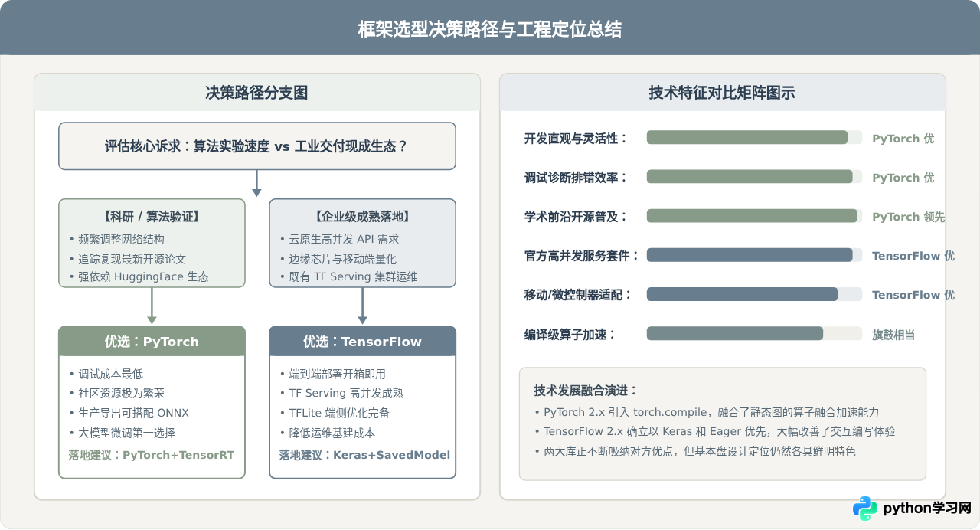This screenshot has width=980, height=530.
Task: Click the bullet 降低运维基建成本
Action: (x=327, y=433)
